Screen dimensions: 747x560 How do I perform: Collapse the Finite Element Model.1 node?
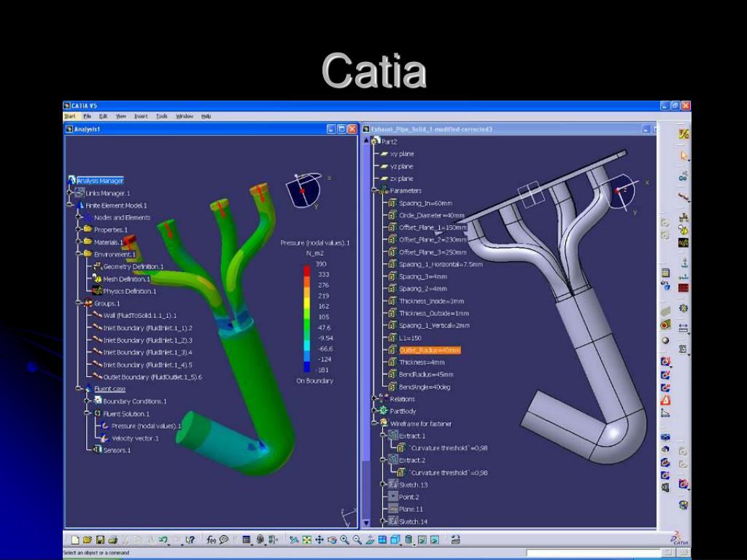[71, 205]
